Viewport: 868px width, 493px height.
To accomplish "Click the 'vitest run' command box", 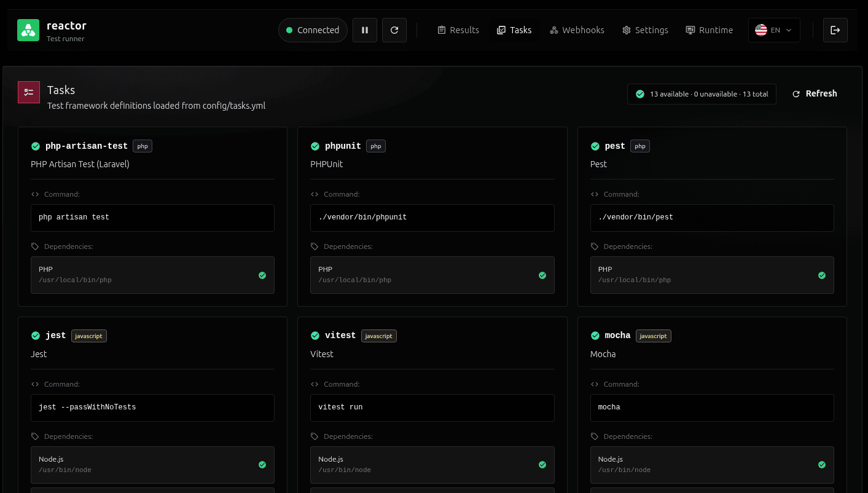I will coord(432,408).
